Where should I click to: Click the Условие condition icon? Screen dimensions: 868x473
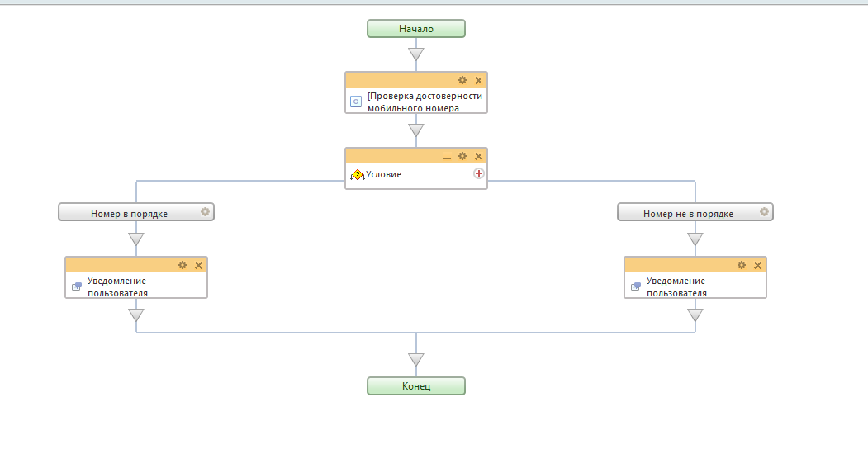pos(357,175)
